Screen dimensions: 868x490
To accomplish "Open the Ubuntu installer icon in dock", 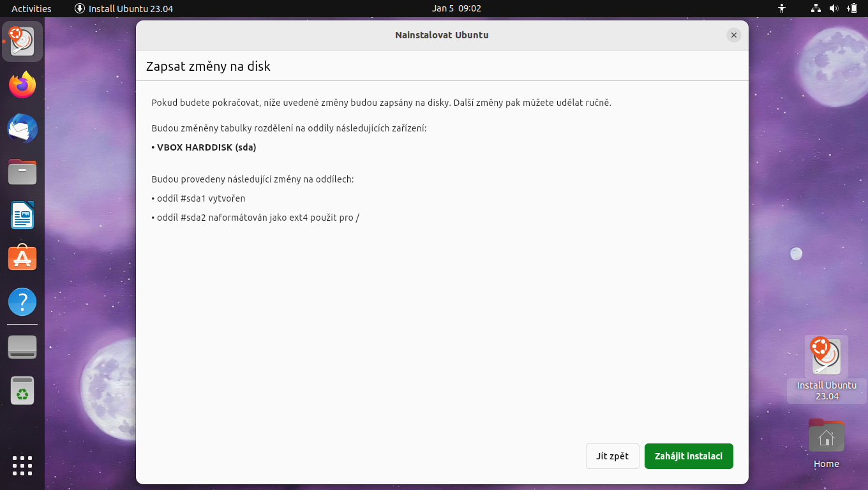I will click(22, 41).
